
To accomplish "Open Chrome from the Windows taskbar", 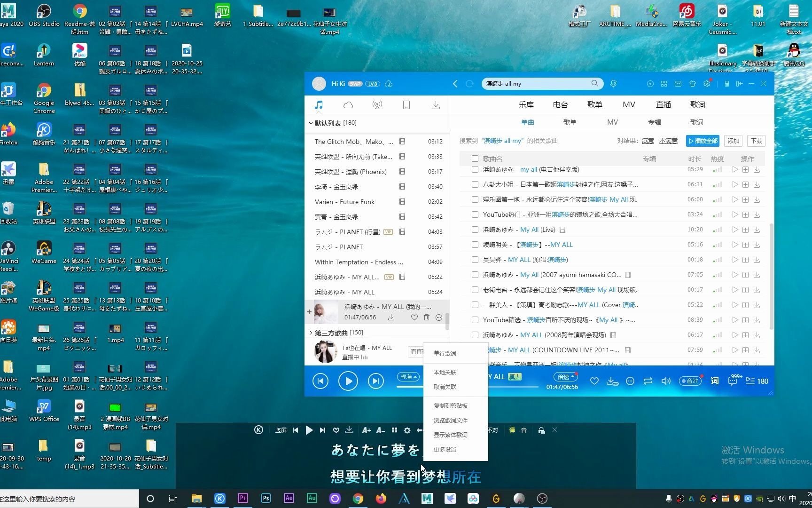I will coord(358,499).
